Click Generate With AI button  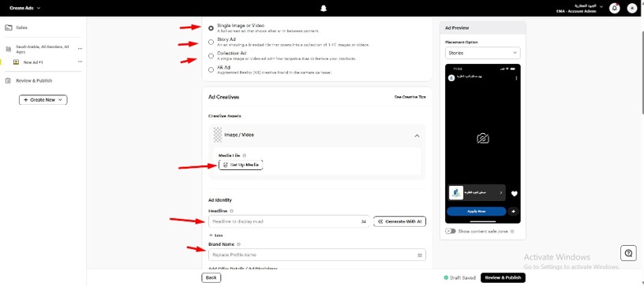pyautogui.click(x=399, y=221)
